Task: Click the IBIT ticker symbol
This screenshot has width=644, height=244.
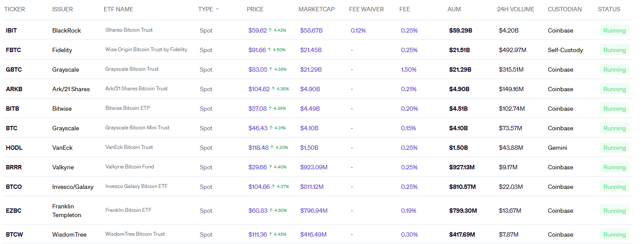Action: click(12, 30)
